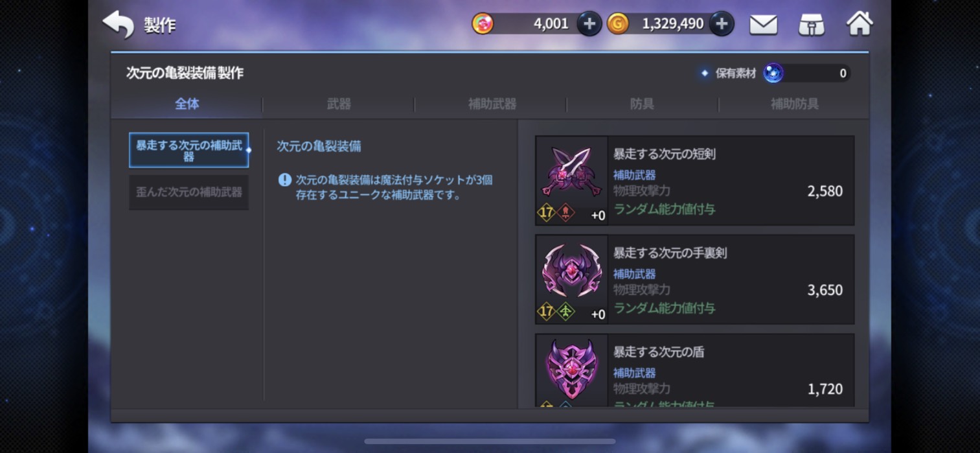
Task: Open the shop stall icon
Action: pos(812,25)
